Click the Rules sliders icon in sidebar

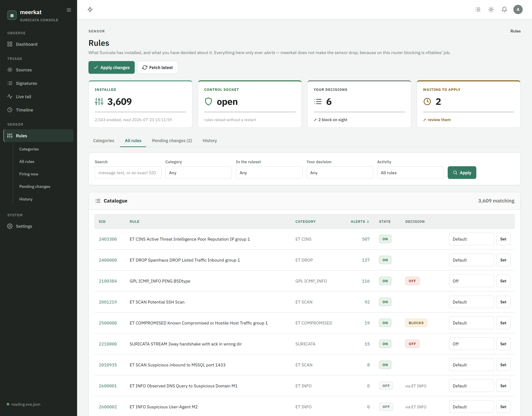10,136
